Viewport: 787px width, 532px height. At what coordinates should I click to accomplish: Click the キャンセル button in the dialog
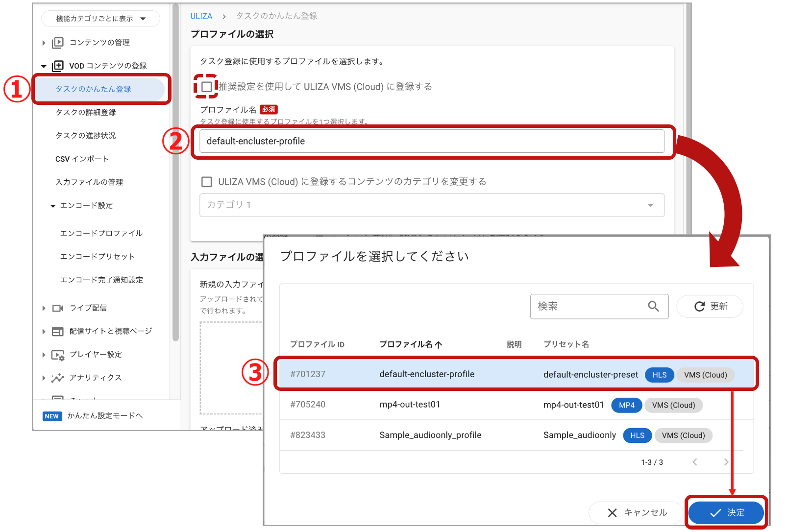637,512
